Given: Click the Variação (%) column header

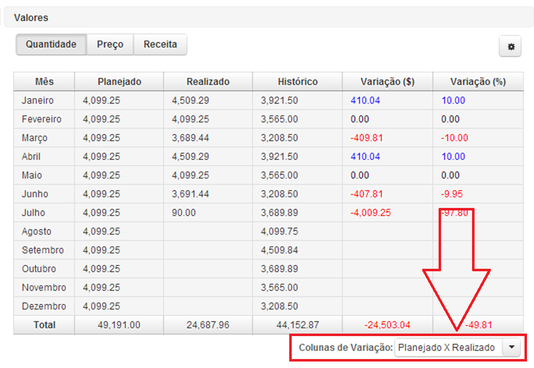Looking at the screenshot, I should pos(478,82).
